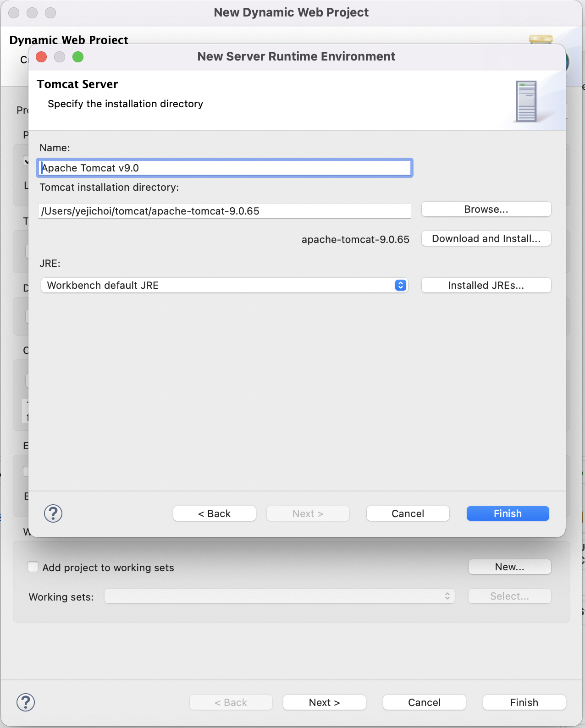Focus the Name field Apache Tomcat v9.0
Viewport: 585px width, 728px height.
pyautogui.click(x=225, y=168)
